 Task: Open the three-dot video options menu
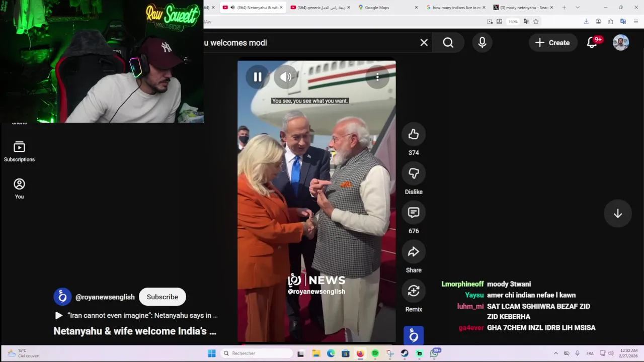coord(377,77)
